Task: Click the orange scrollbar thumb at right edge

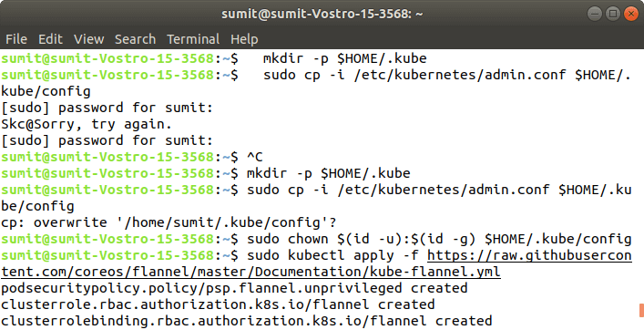Action: pos(641,310)
